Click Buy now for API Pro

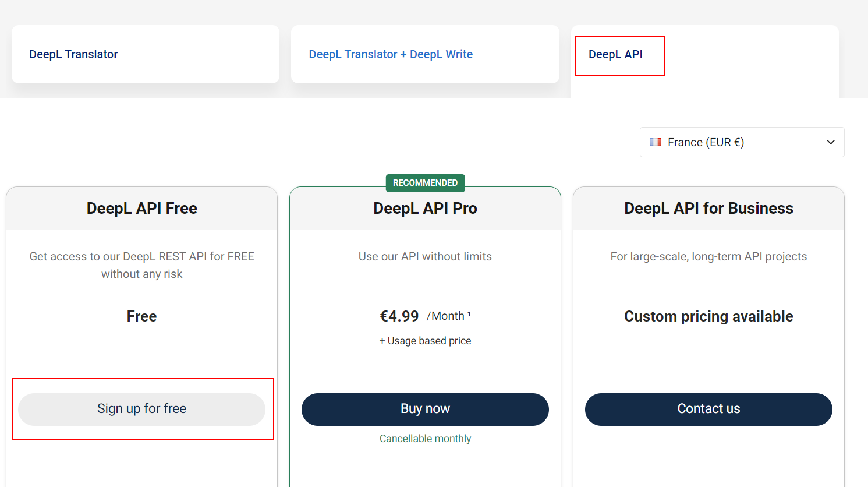[x=425, y=409]
